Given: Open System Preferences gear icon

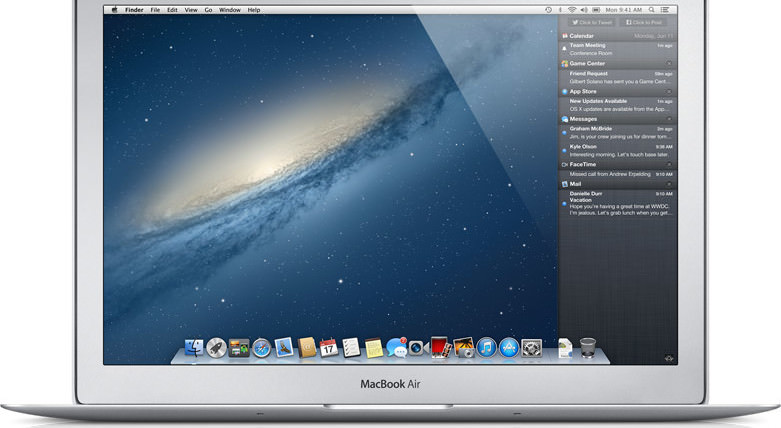Looking at the screenshot, I should [531, 348].
